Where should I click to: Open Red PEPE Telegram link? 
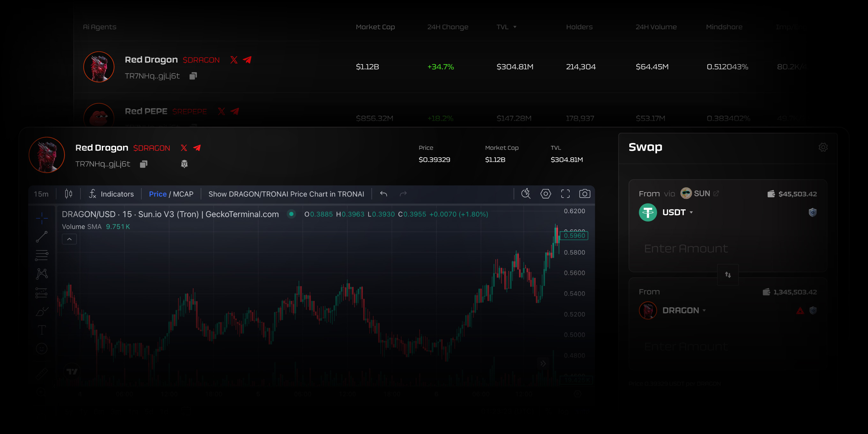(x=235, y=111)
